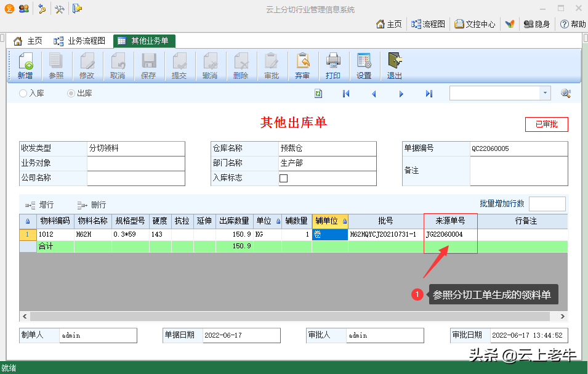Open the 设置 (Settings) toolbar icon

coord(364,65)
